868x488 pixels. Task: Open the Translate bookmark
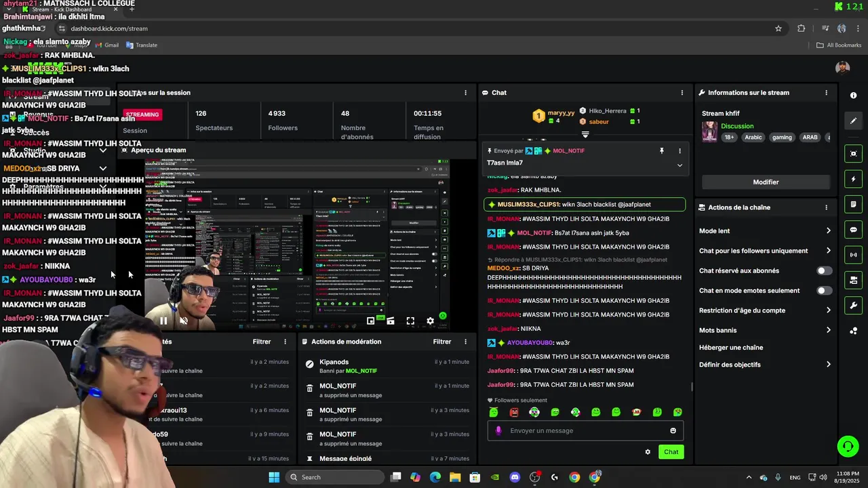[x=142, y=45]
